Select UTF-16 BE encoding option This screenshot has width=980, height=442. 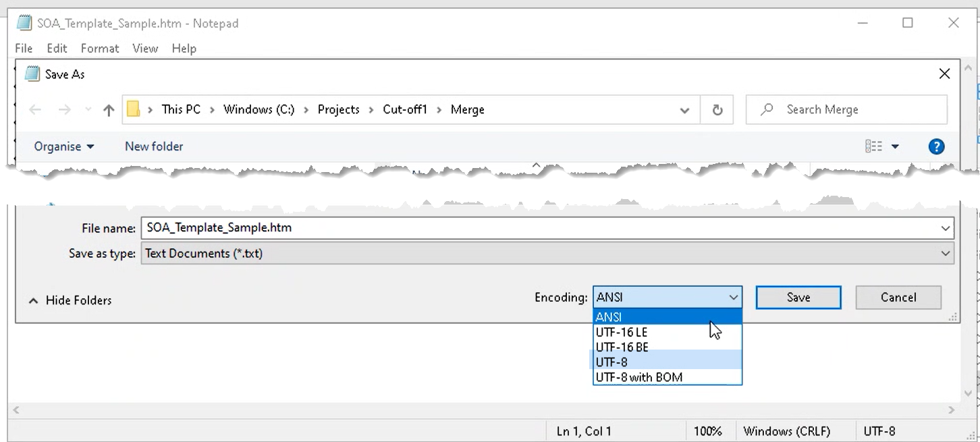tap(668, 348)
